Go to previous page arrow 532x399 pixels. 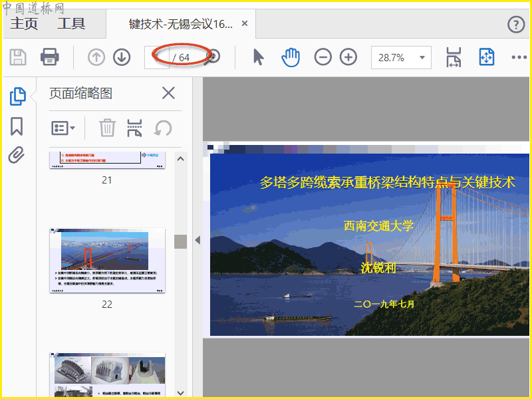tap(96, 57)
